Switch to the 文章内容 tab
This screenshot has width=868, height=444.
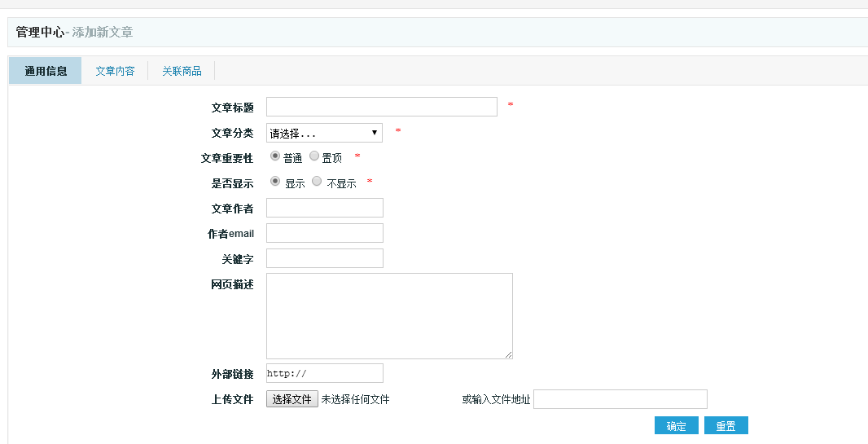[115, 71]
